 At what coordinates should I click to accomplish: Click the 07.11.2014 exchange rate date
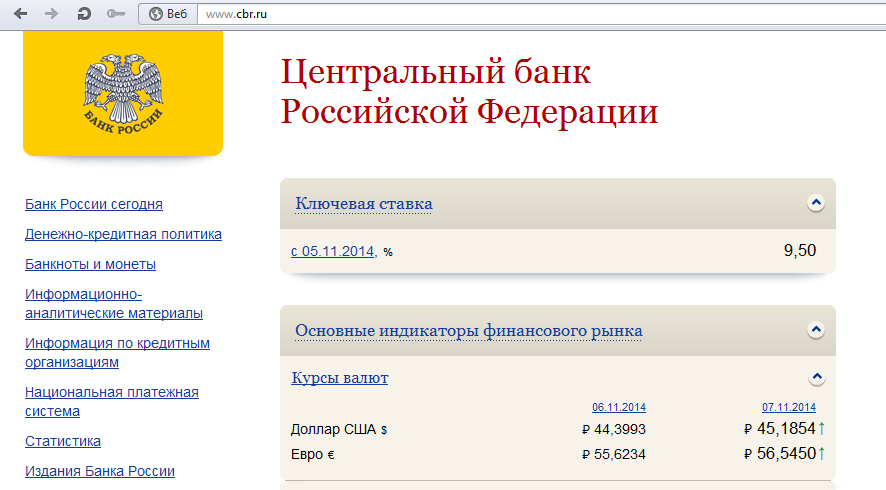788,407
